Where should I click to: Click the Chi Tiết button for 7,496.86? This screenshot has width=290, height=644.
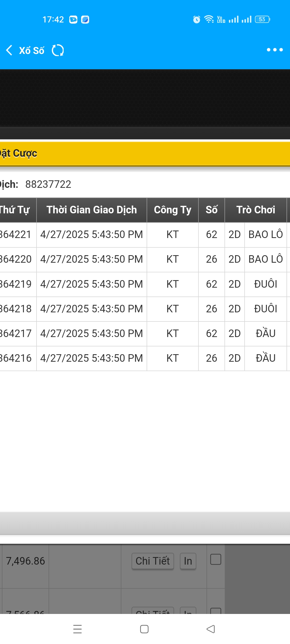pyautogui.click(x=153, y=561)
